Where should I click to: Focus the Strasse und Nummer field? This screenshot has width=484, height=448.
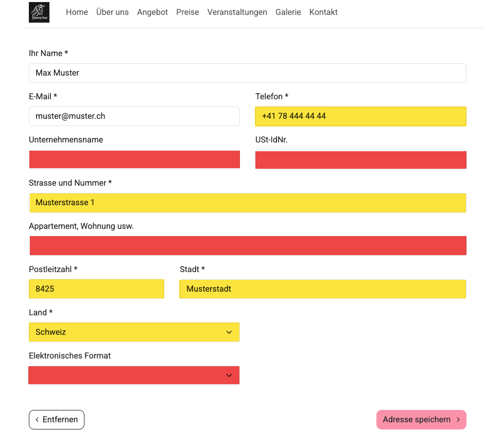247,203
